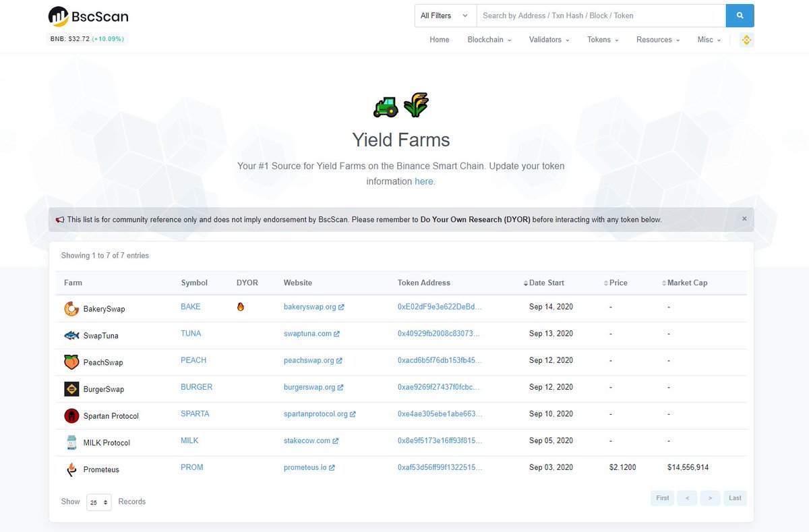Image resolution: width=809 pixels, height=532 pixels.
Task: Open SwapTuna token address 0x40929fb2008c83073
Action: click(440, 334)
